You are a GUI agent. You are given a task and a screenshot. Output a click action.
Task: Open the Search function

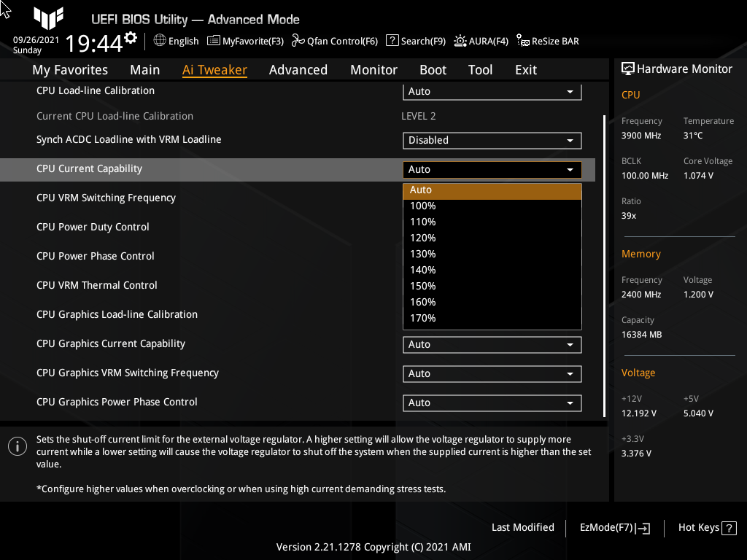click(416, 41)
